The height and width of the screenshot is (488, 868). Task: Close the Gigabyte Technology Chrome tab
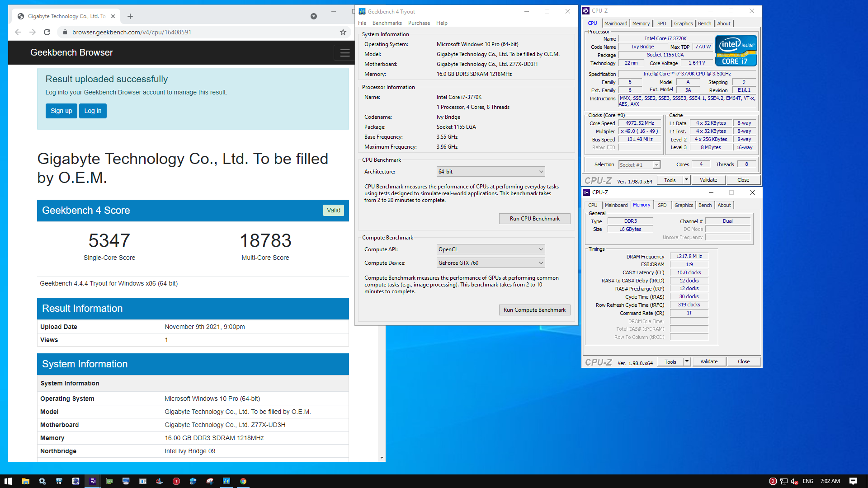click(x=113, y=16)
